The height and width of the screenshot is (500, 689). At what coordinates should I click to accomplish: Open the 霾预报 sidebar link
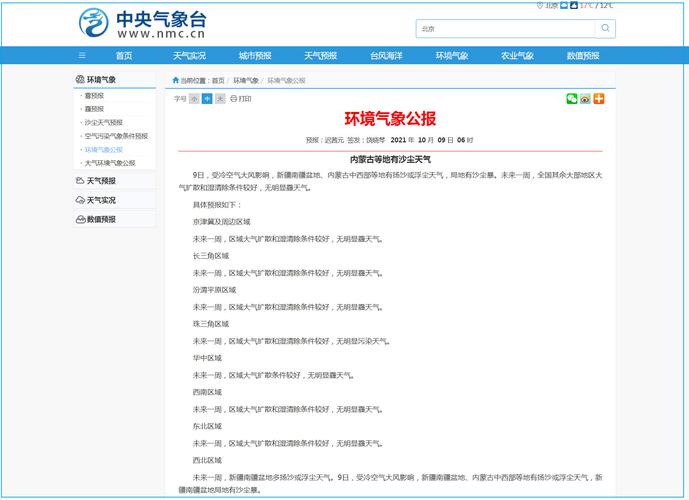[x=94, y=109]
